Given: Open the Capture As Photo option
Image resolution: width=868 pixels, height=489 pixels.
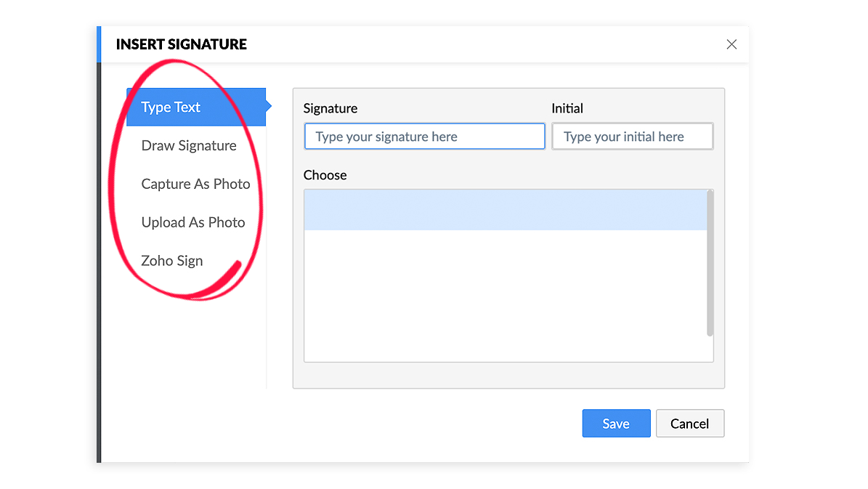Looking at the screenshot, I should click(x=195, y=185).
